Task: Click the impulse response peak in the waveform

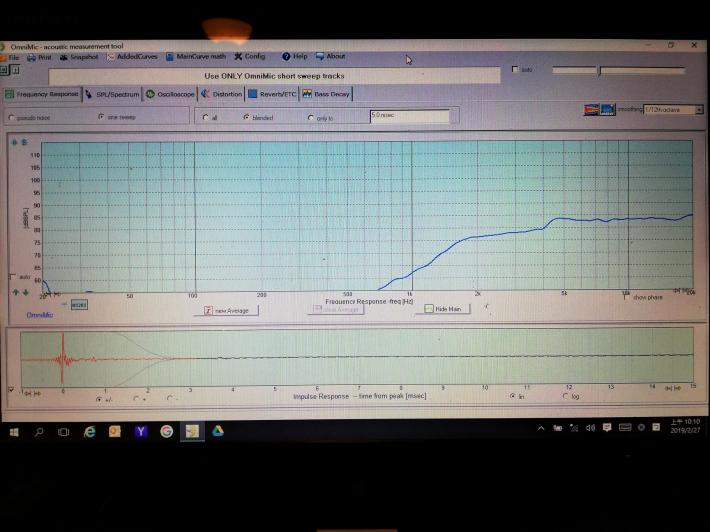Action: click(x=62, y=359)
